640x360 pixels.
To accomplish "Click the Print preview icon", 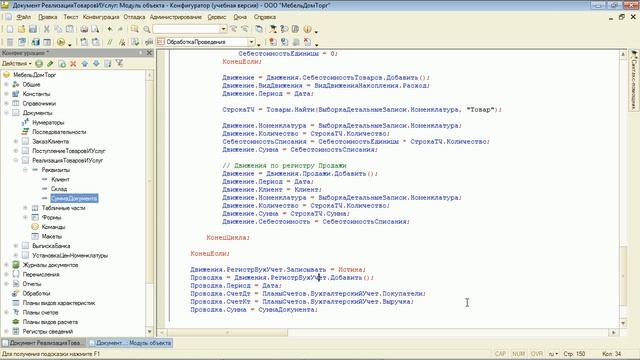I will point(95,29).
